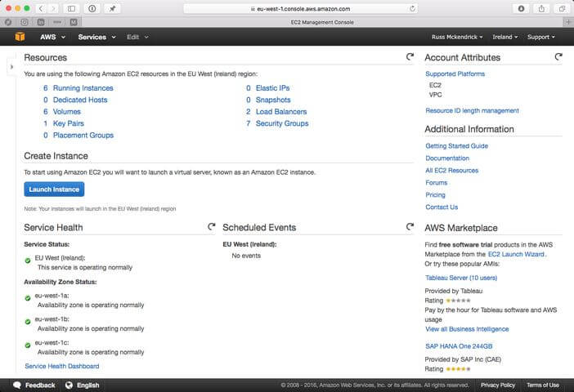
Task: Open Getting Started Guide link
Action: (x=456, y=146)
